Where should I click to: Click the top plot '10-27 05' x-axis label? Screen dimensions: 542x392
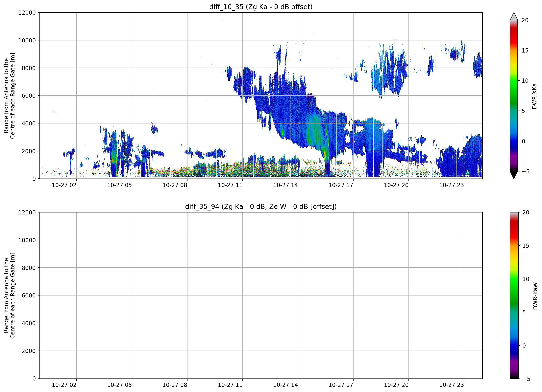(x=119, y=185)
